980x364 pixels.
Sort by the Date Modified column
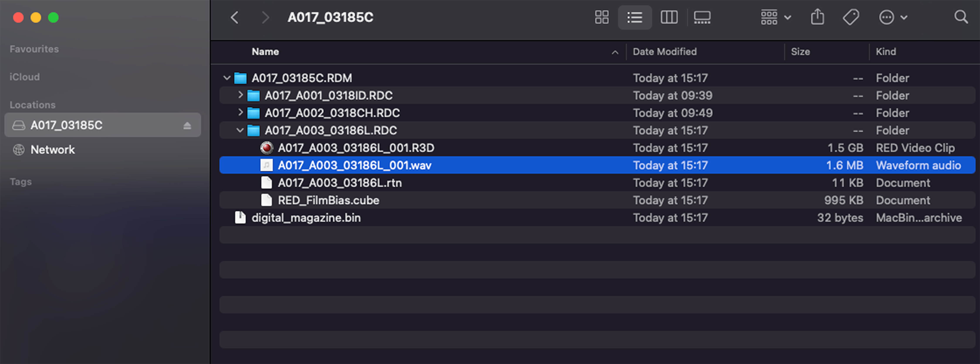point(665,52)
